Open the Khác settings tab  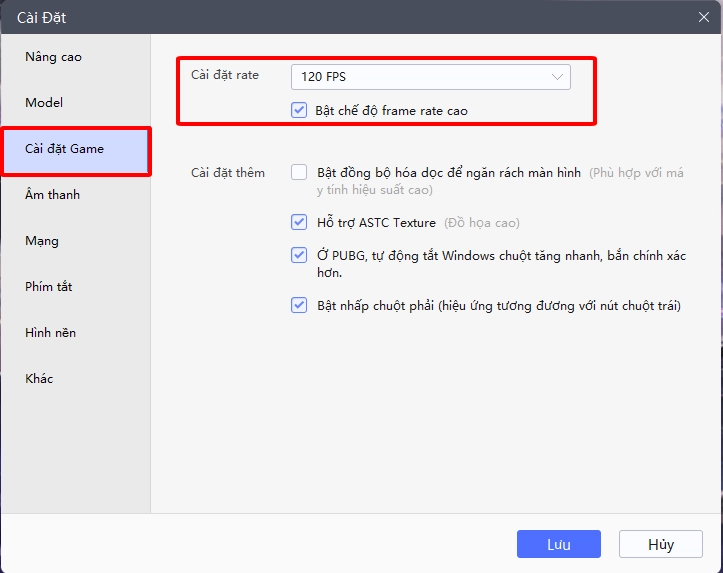[x=39, y=379]
